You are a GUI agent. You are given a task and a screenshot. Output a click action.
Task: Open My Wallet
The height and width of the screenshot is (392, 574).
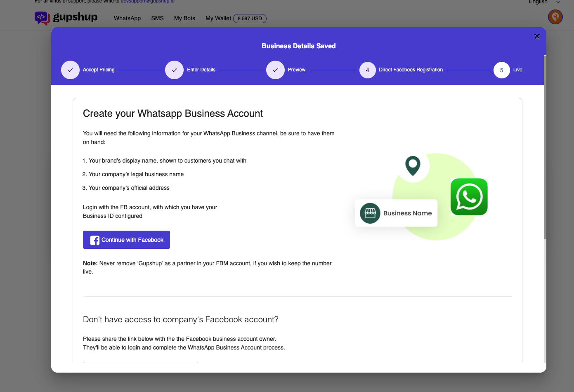(218, 18)
